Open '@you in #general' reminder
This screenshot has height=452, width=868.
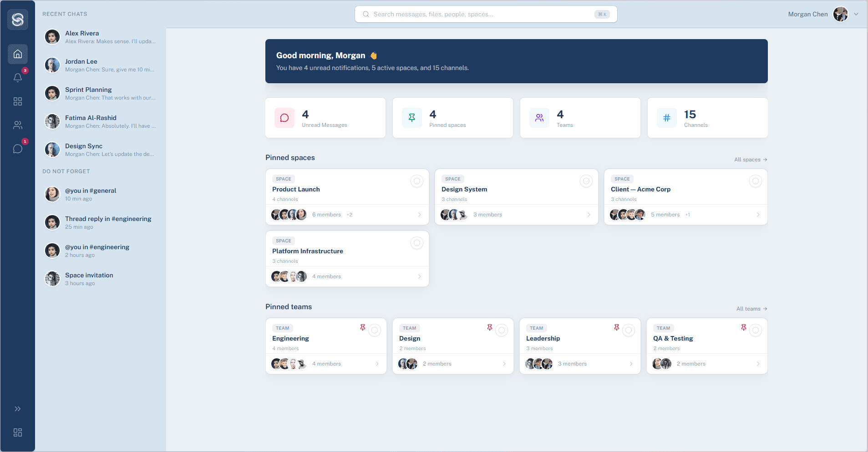pyautogui.click(x=101, y=194)
